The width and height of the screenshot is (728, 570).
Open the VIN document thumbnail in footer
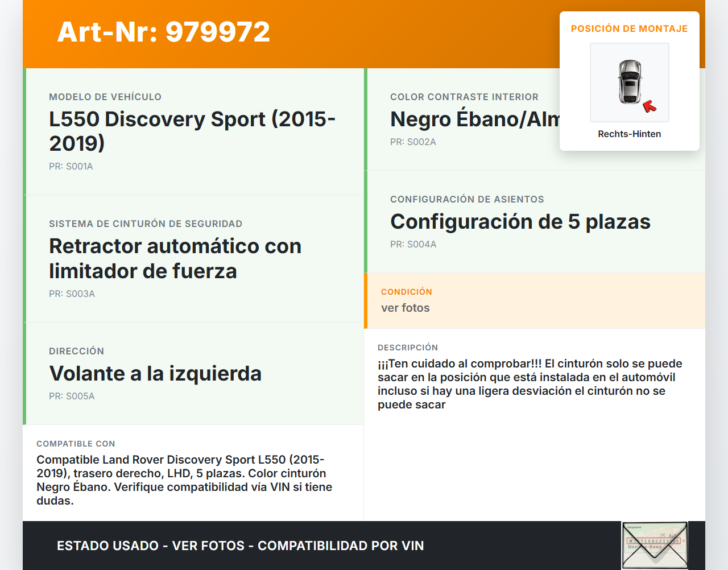pos(655,545)
